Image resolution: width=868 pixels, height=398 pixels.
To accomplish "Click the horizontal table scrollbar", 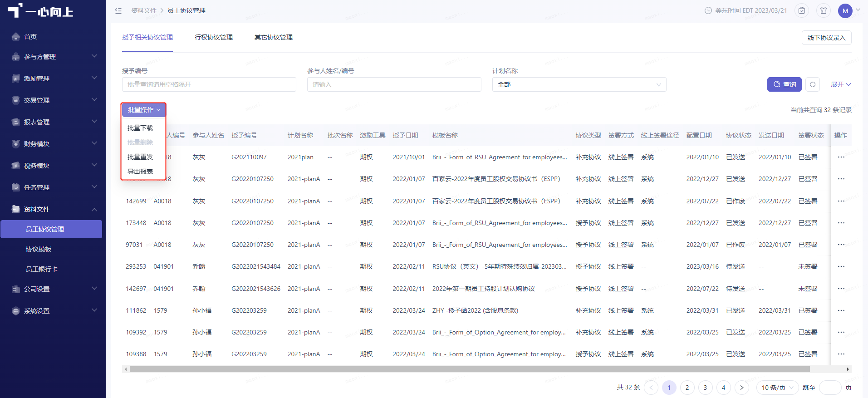I will point(470,369).
